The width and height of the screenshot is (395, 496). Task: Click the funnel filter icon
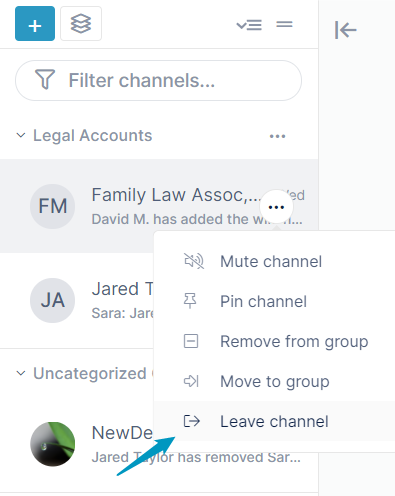(45, 80)
